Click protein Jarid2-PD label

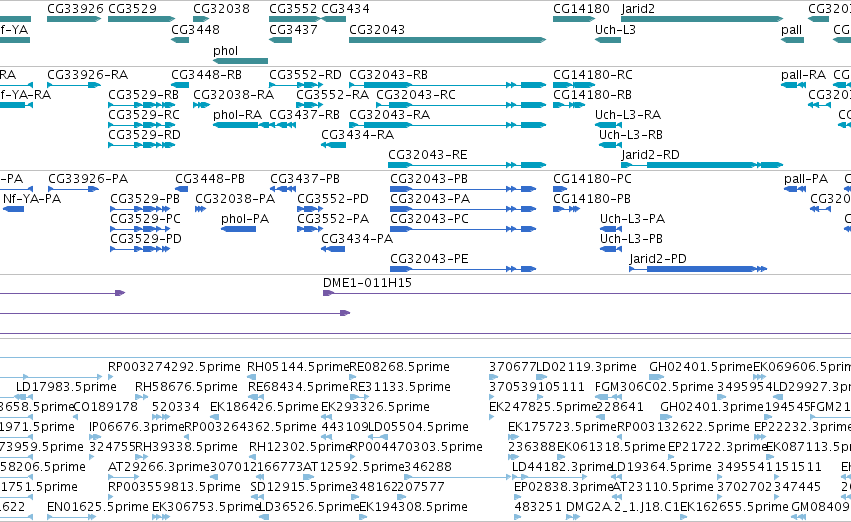tap(658, 259)
